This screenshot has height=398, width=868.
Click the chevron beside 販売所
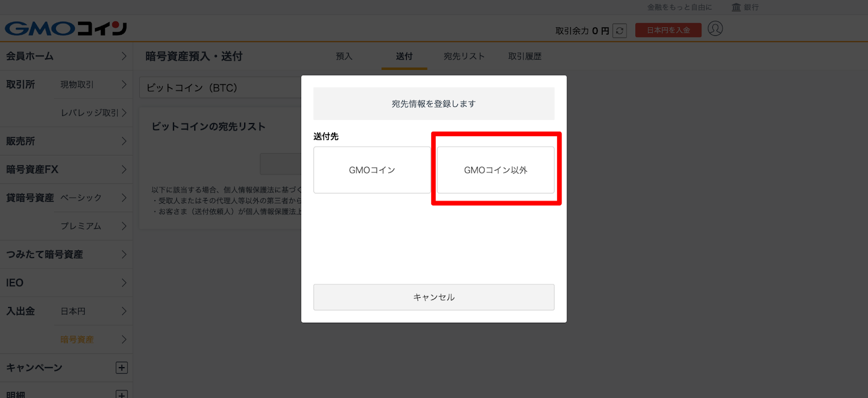[124, 142]
